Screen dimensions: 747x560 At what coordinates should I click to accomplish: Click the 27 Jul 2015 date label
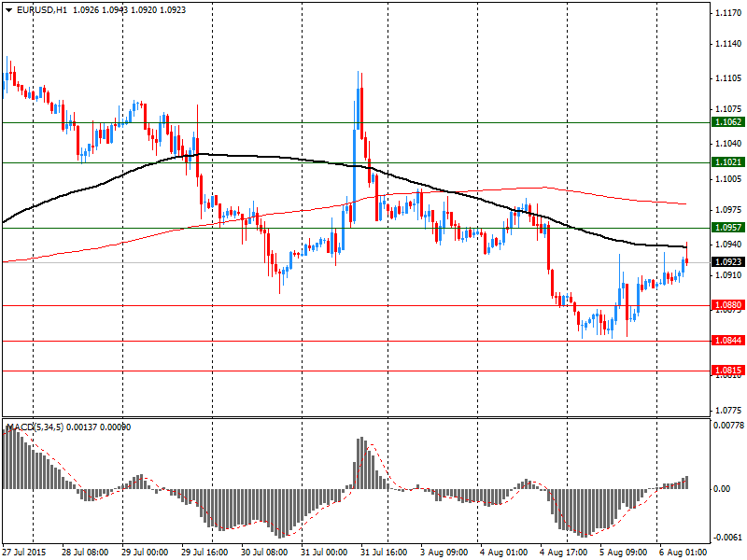coord(24,553)
